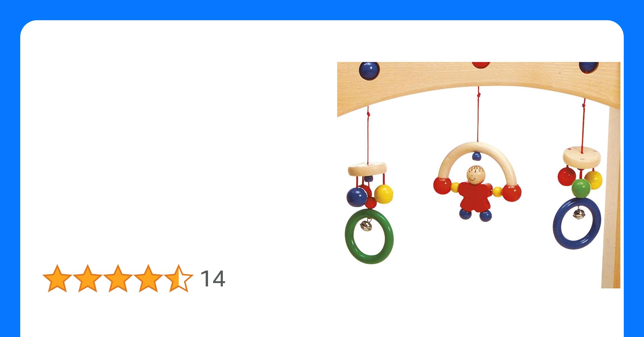Click the blue ring toy in the photo
The width and height of the screenshot is (644, 337).
point(577,223)
